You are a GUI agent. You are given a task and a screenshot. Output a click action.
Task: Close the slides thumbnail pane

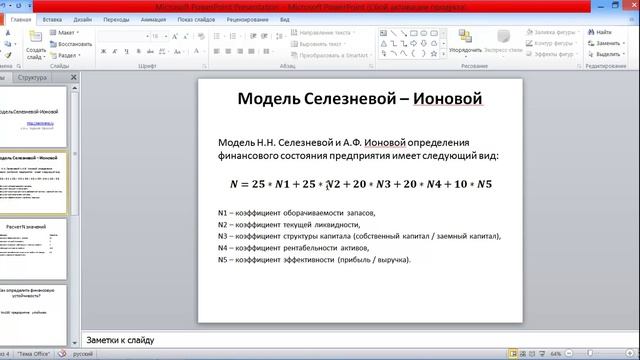point(73,77)
